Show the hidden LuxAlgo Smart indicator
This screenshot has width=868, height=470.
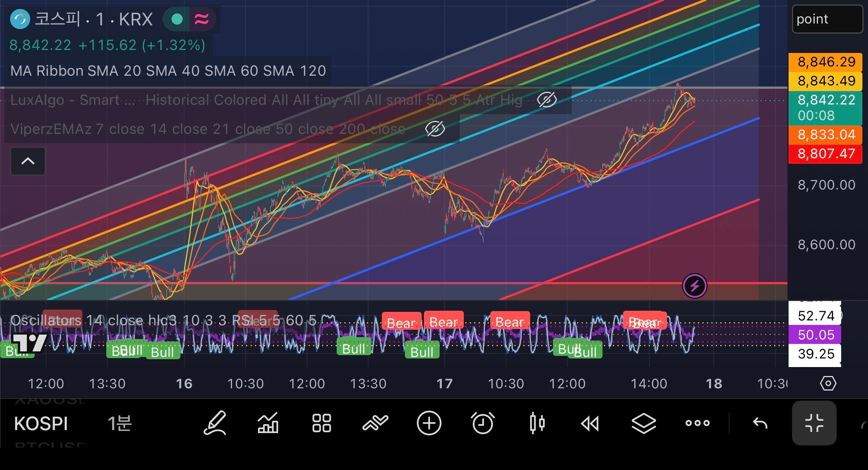pyautogui.click(x=547, y=100)
